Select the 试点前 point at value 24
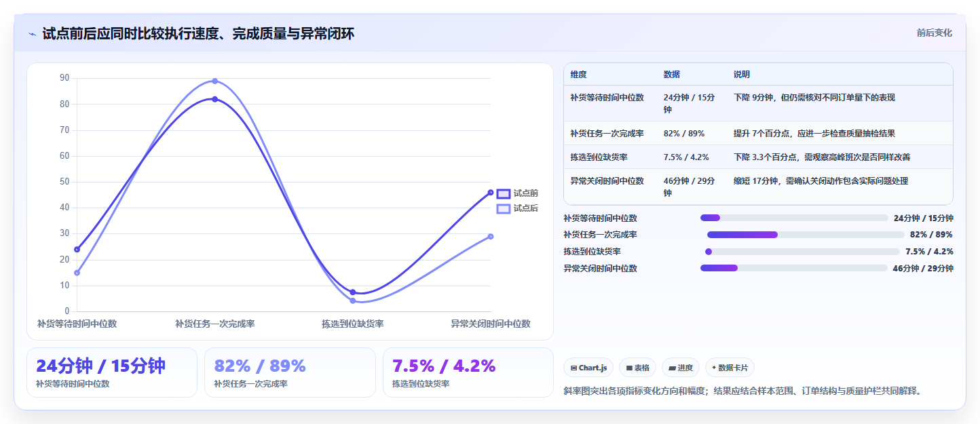The image size is (980, 424). click(77, 250)
